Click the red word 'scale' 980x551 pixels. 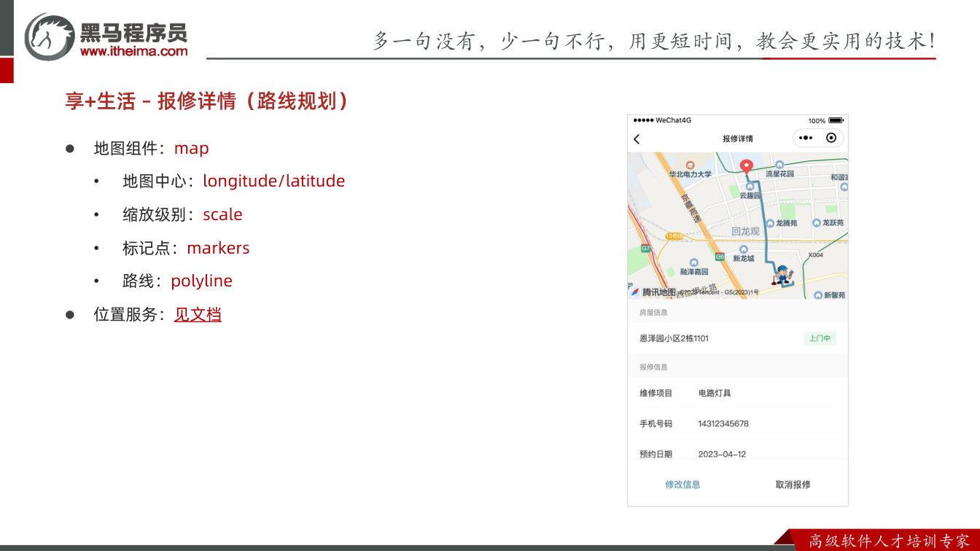[x=222, y=214]
